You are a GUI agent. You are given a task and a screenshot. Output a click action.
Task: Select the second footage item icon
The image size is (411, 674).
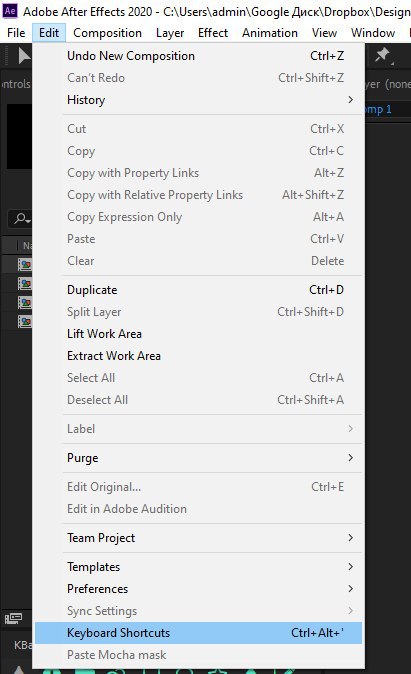click(x=25, y=284)
